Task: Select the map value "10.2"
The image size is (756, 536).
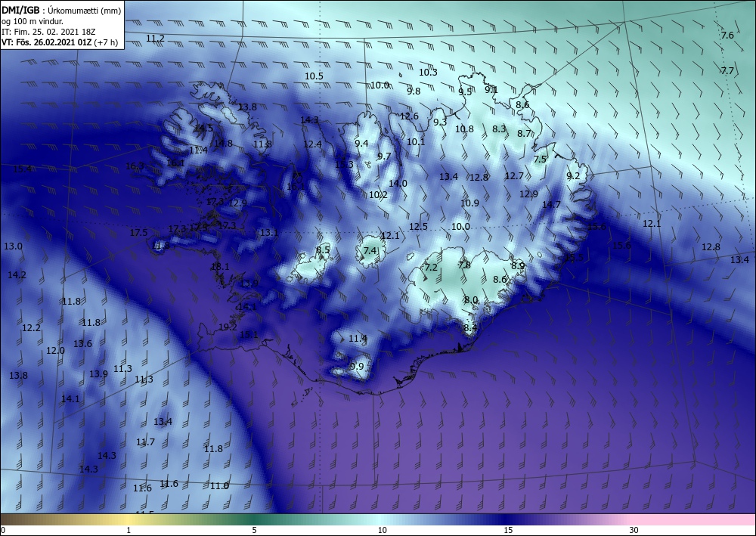Action: (x=378, y=195)
